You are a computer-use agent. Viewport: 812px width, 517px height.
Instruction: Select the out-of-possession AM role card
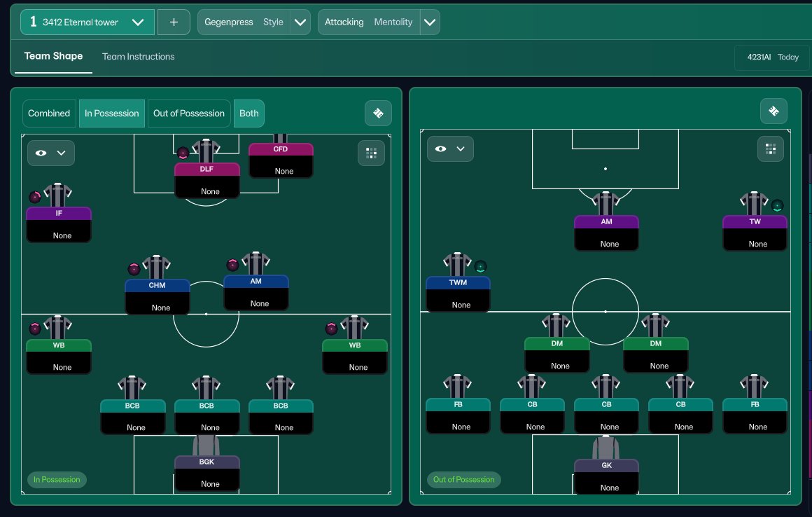[606, 233]
